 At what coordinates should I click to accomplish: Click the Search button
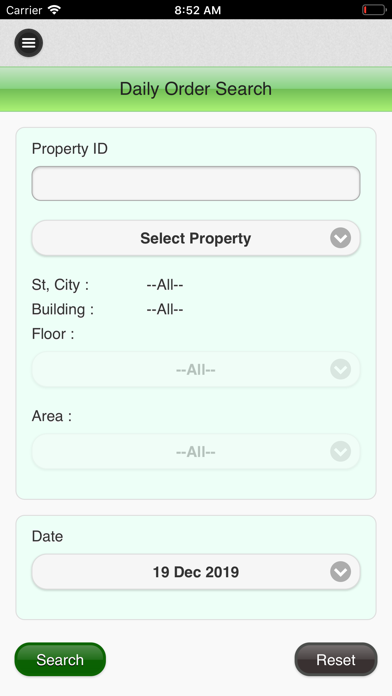(x=60, y=660)
